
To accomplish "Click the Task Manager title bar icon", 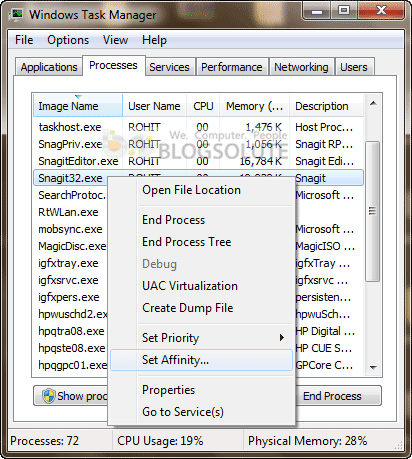I will coord(15,15).
